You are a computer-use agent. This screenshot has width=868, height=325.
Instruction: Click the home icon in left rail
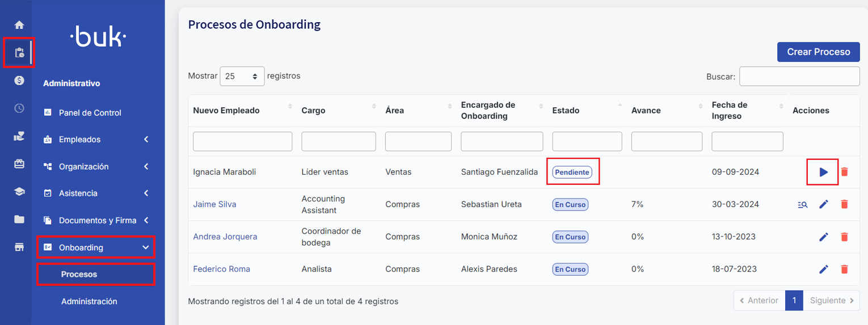(19, 25)
